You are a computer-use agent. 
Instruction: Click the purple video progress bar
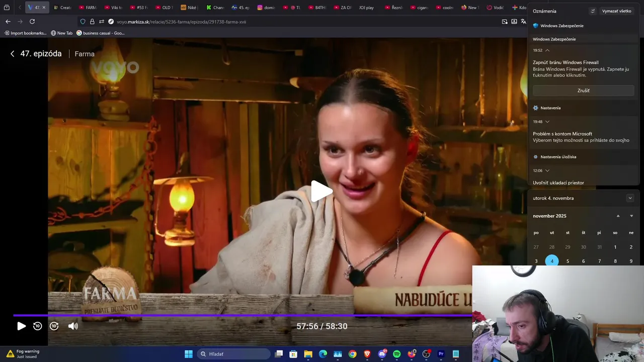tap(242, 316)
